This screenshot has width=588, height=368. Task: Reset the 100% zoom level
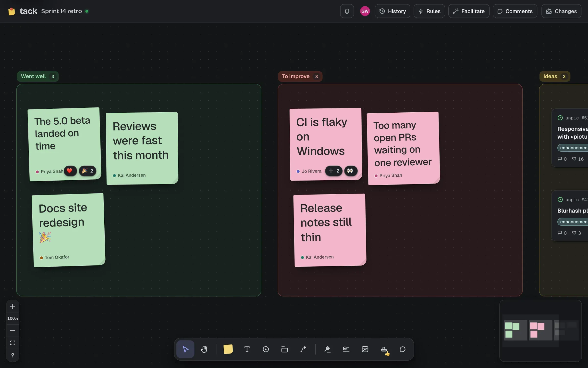pyautogui.click(x=12, y=318)
